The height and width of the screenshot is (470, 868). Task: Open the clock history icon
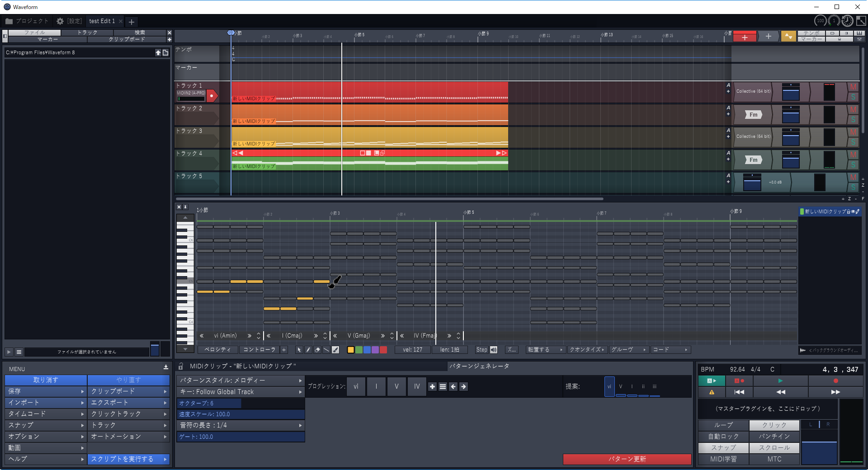[x=847, y=21]
